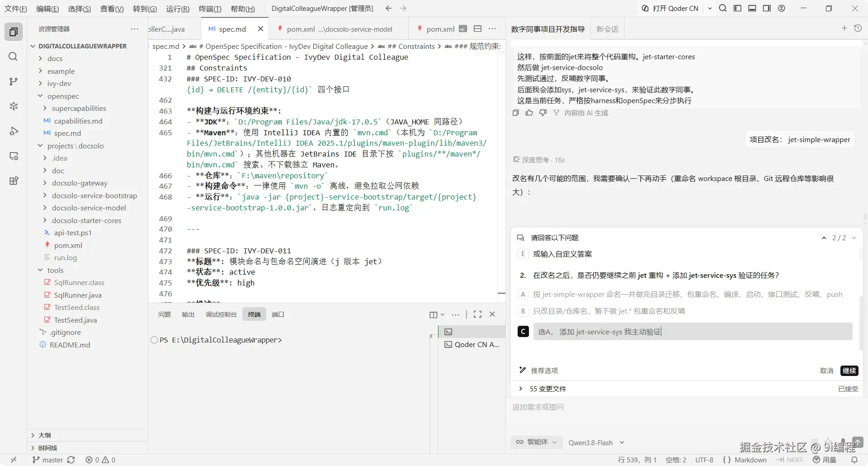Open the Run menu
Image resolution: width=868 pixels, height=466 pixels.
click(178, 9)
